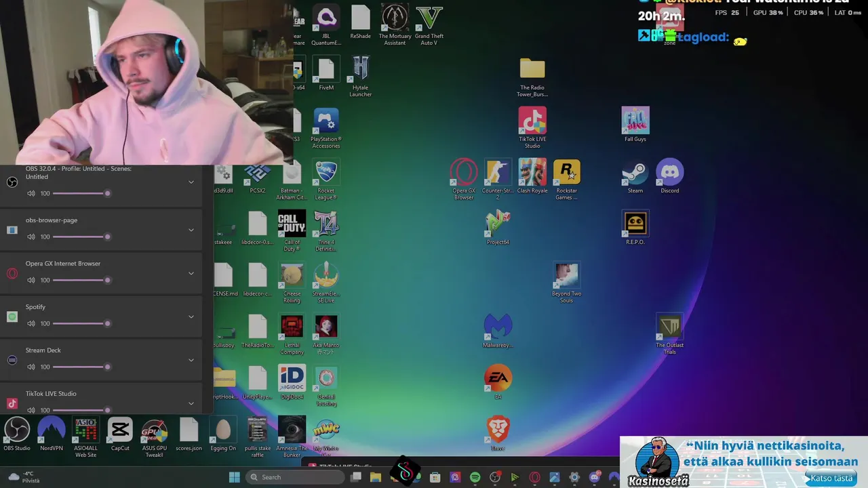Open CapCut desktop shortcut

(x=120, y=434)
